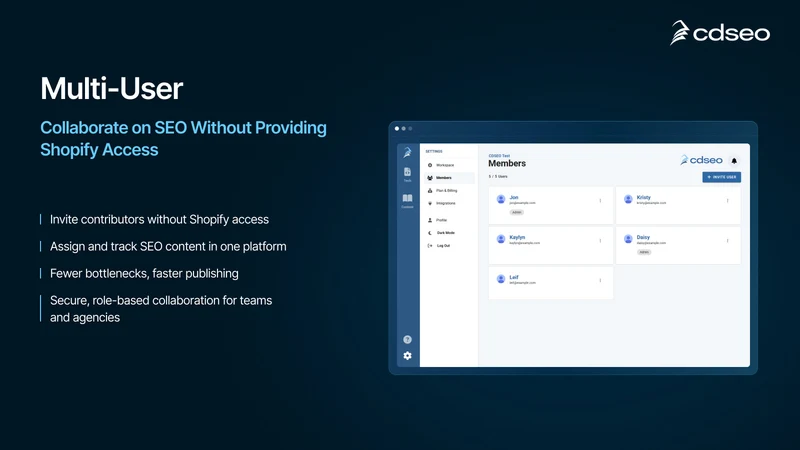Click Daisy's email address
800x450 pixels.
click(x=651, y=243)
